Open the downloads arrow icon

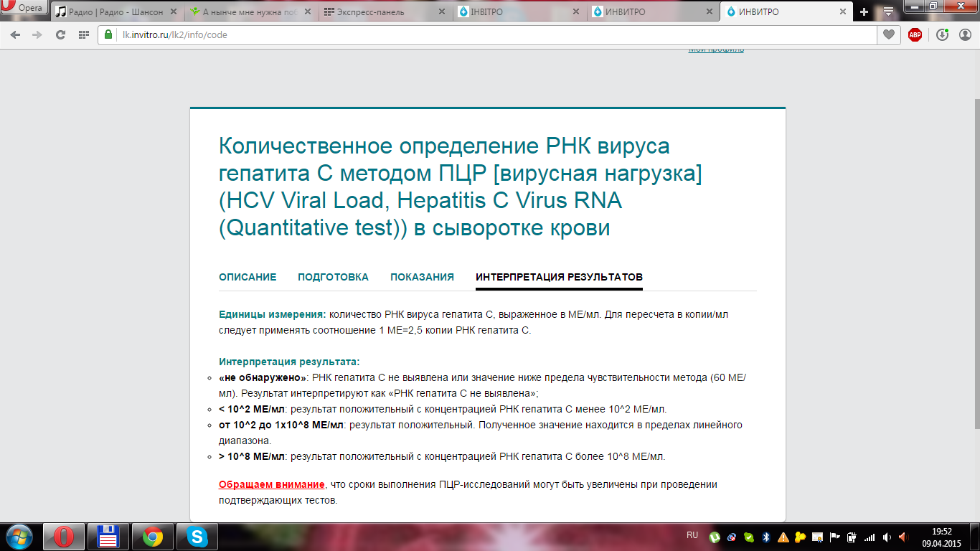click(x=943, y=34)
